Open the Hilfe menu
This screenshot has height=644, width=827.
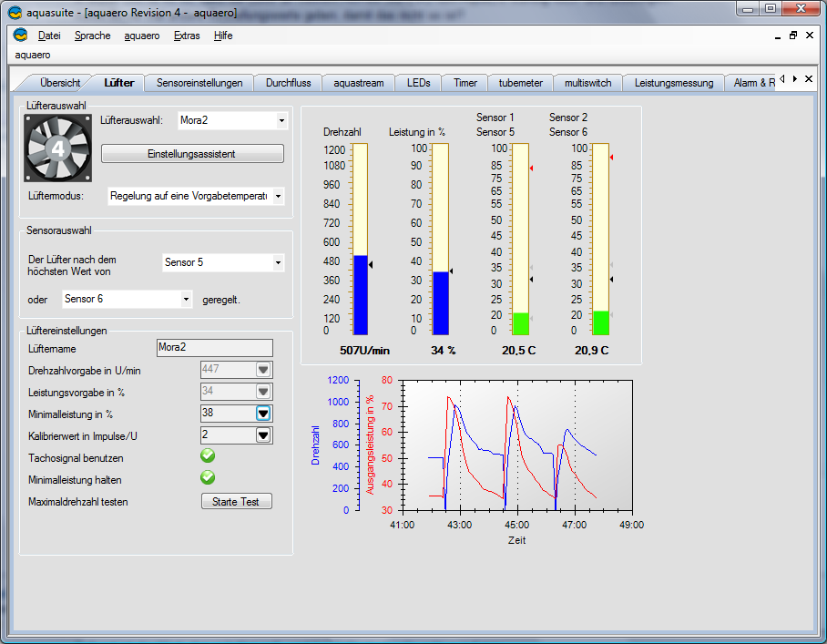point(223,36)
